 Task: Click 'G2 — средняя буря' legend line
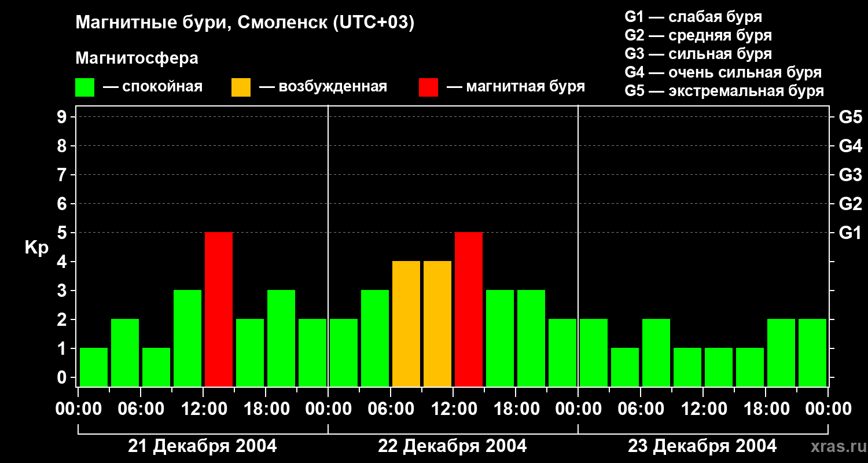[x=698, y=35]
